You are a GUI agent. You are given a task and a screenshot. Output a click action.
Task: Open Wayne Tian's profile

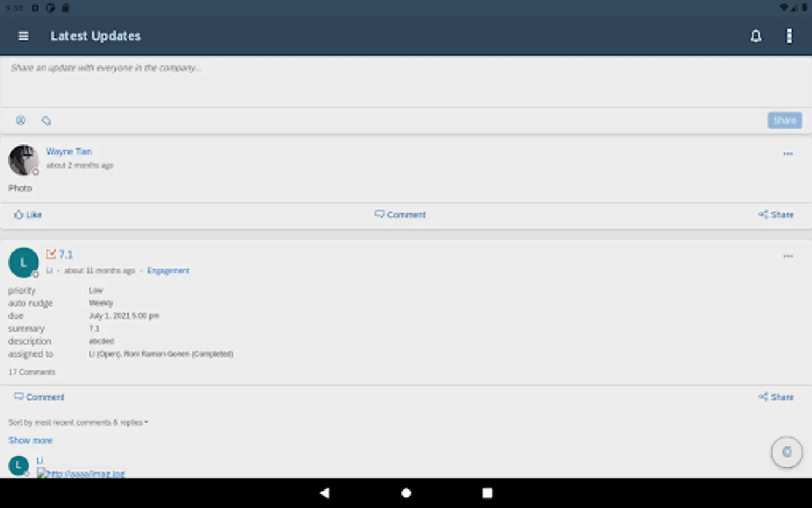tap(69, 151)
